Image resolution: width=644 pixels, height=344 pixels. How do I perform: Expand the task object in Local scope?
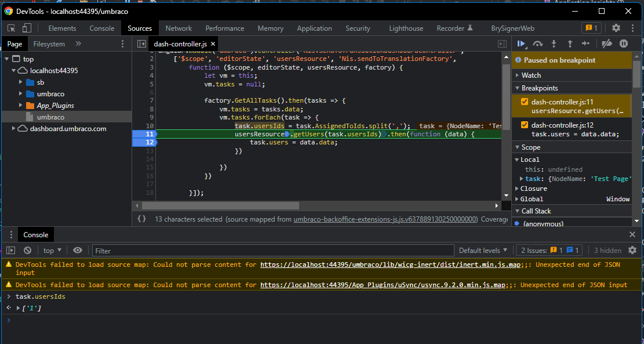[x=522, y=179]
